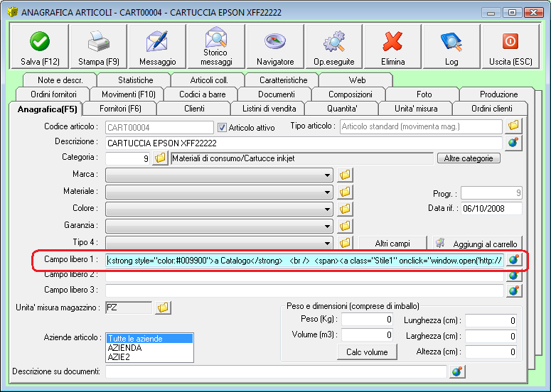The height and width of the screenshot is (392, 551).
Task: Open the Messaggio toolbar button
Action: 157,46
